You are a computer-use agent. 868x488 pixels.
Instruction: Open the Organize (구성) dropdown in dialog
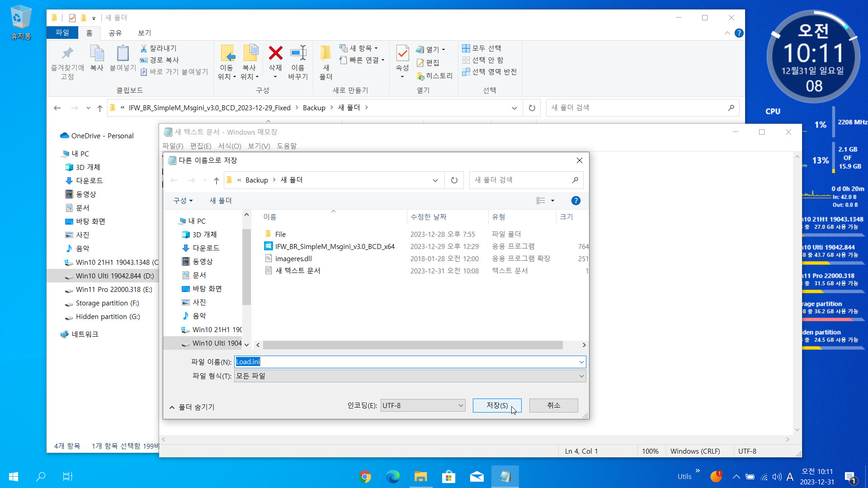click(183, 201)
